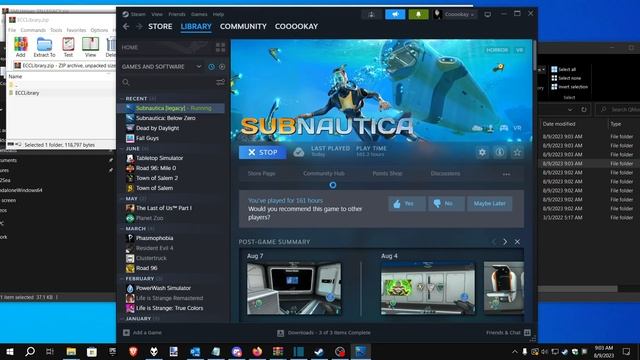Open the game info icon
The width and height of the screenshot is (640, 360).
[x=500, y=153]
